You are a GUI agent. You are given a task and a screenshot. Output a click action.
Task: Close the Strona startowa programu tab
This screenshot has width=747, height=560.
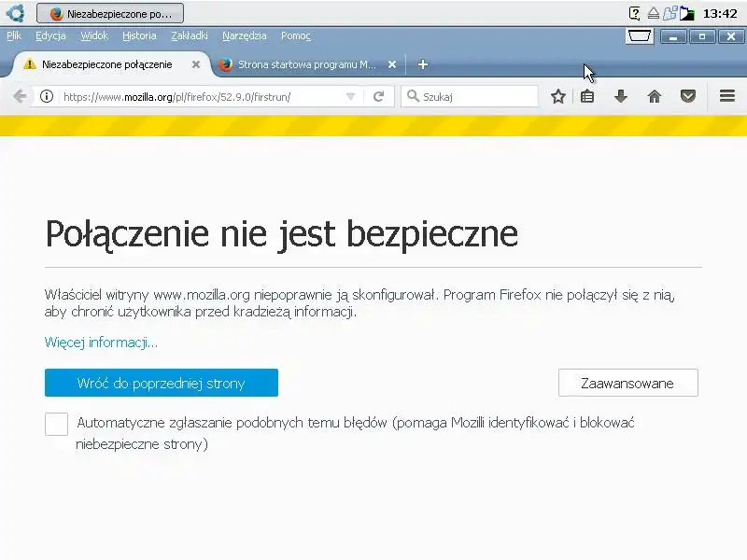click(x=391, y=64)
